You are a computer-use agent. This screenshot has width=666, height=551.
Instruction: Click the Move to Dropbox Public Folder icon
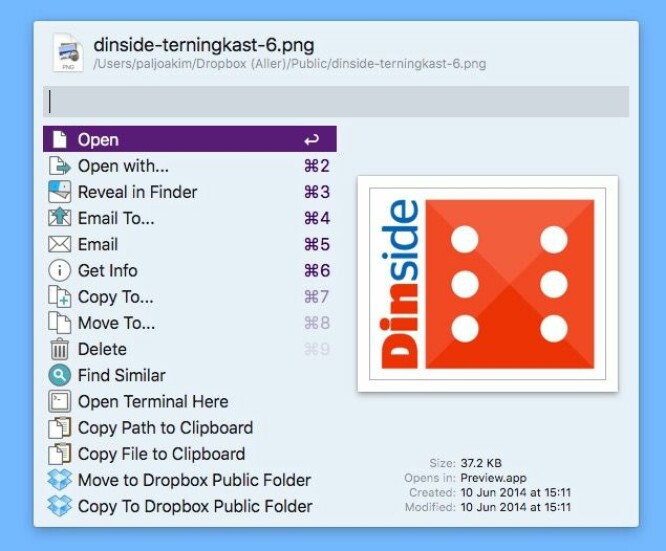[x=59, y=480]
